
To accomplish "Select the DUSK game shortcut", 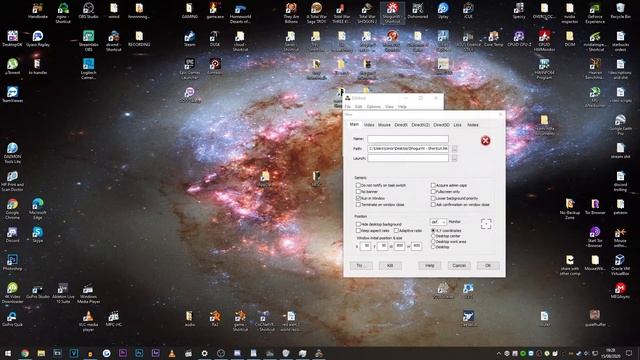I will [x=215, y=39].
